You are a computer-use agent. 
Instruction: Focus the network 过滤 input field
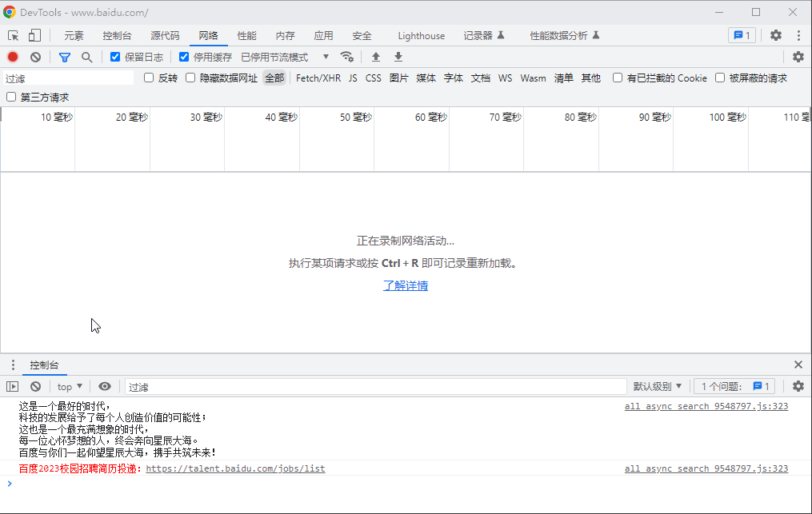click(x=68, y=78)
